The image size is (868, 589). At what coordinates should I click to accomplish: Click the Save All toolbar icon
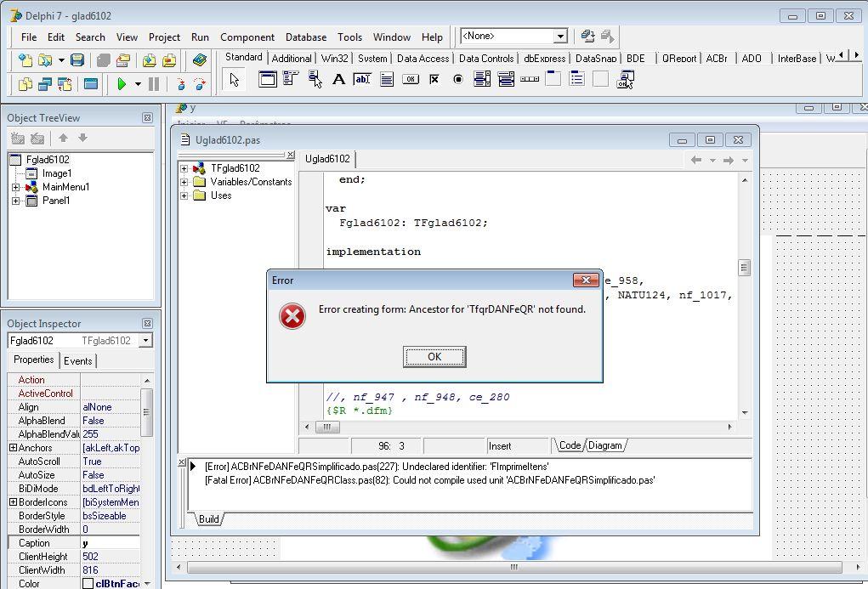104,59
